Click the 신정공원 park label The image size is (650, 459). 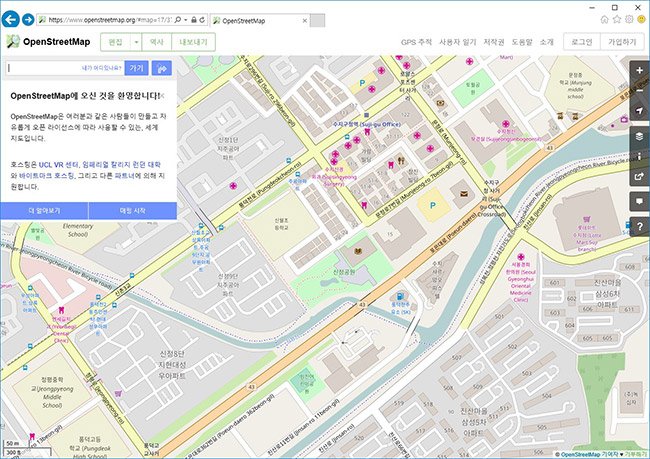(x=344, y=272)
